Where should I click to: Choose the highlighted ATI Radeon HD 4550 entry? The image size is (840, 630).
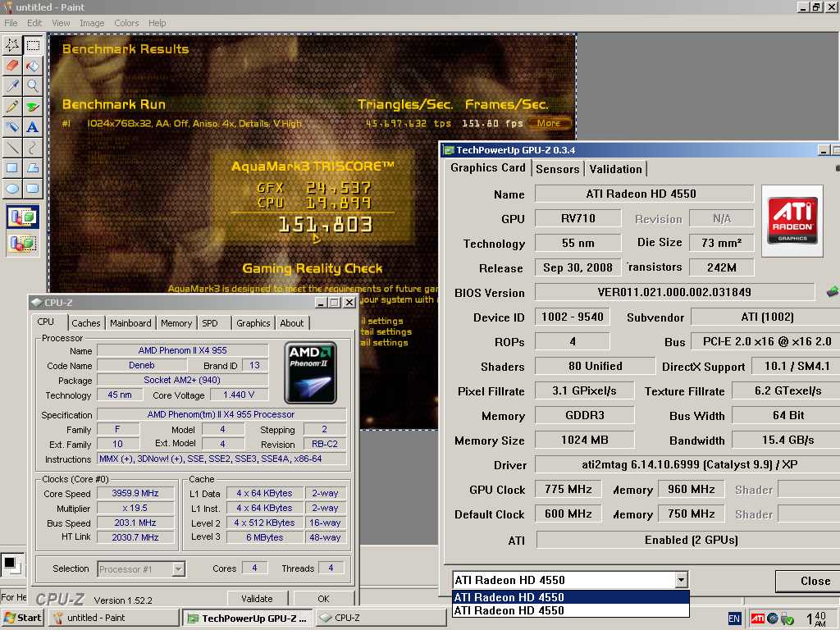tap(571, 597)
